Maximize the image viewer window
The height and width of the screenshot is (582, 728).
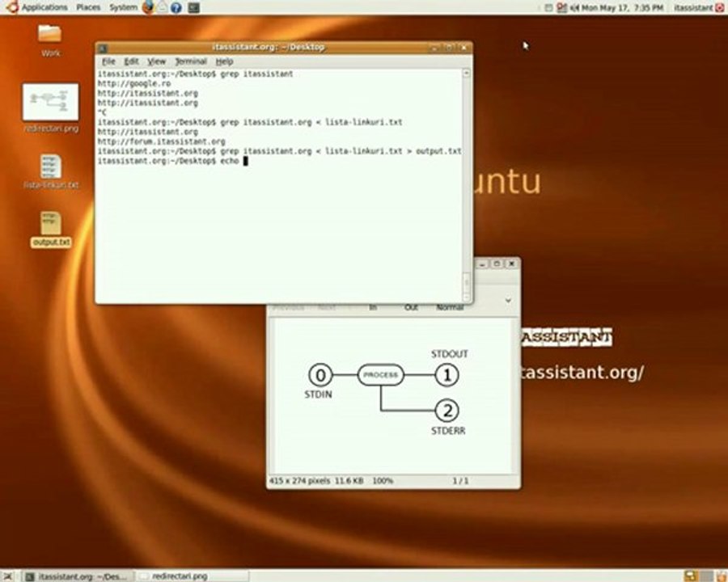[497, 264]
